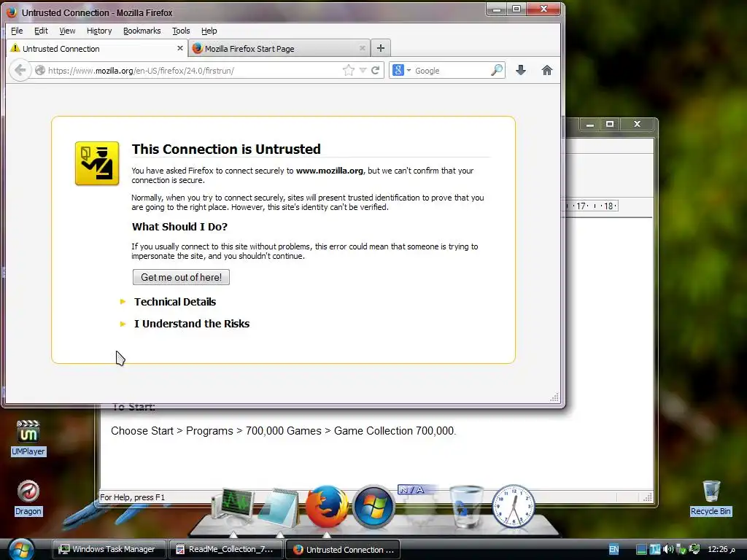
Task: Close the Untrusted Connection tab
Action: click(x=179, y=48)
